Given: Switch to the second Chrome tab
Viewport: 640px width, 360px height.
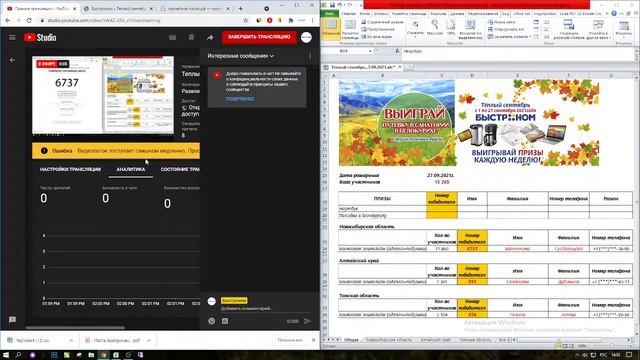Looking at the screenshot, I should click(x=118, y=9).
